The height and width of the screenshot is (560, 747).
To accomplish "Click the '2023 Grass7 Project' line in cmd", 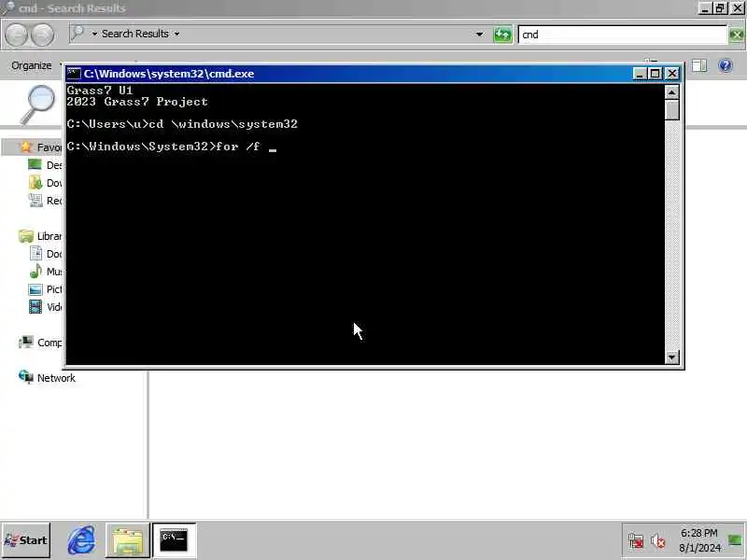I will [137, 102].
